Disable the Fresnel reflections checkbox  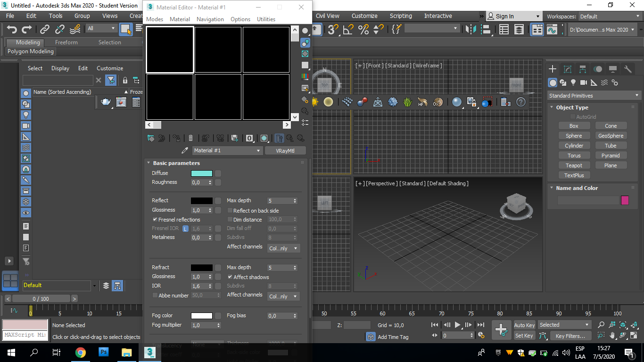point(155,220)
